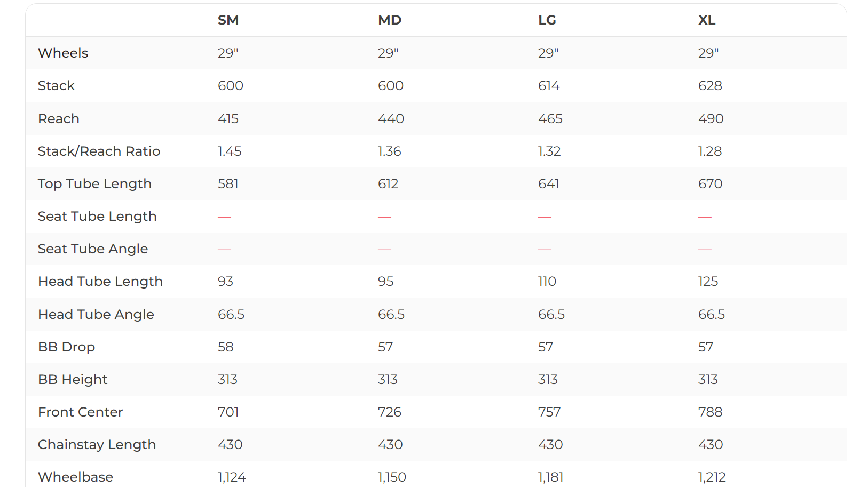Select the Head Tube Angle row label
The width and height of the screenshot is (868, 488).
[x=96, y=315]
